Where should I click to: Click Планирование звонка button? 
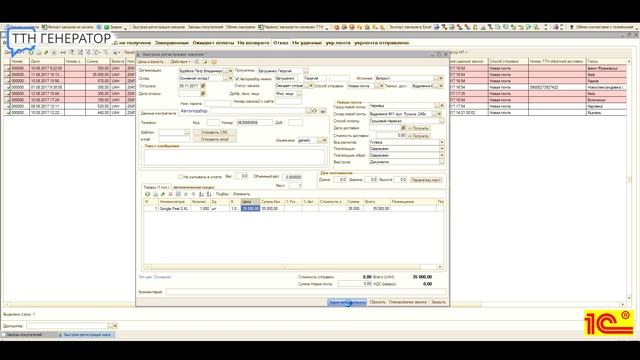408,302
